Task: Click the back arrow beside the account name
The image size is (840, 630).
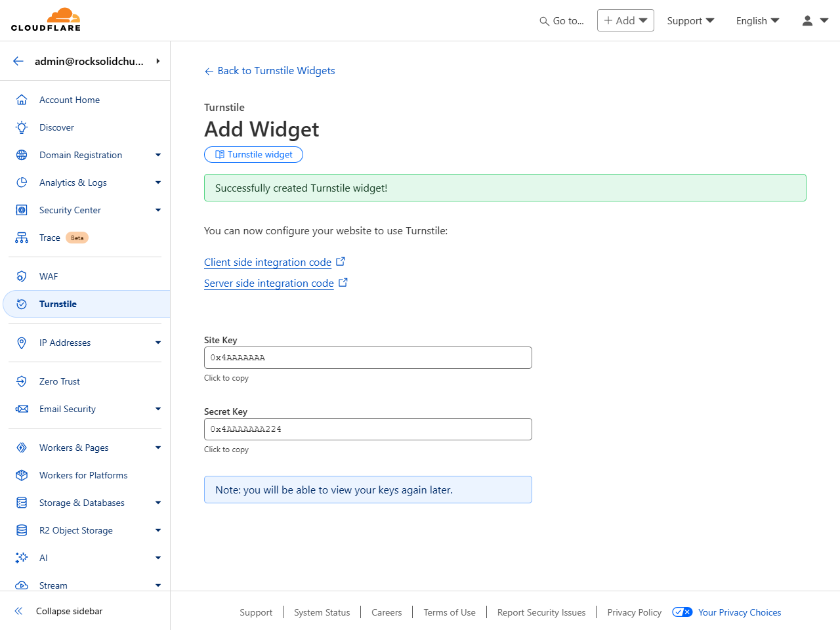Action: 18,61
